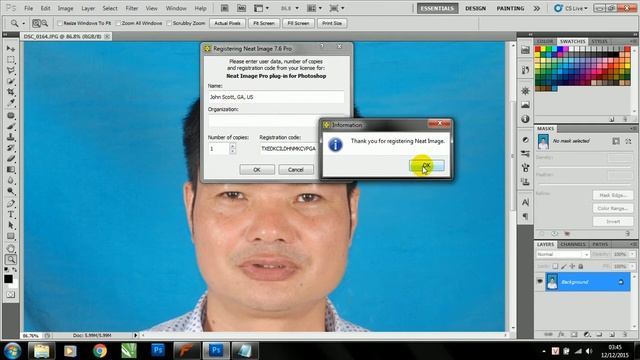The width and height of the screenshot is (640, 360).
Task: Select the Path Selection tool
Action: point(11,225)
